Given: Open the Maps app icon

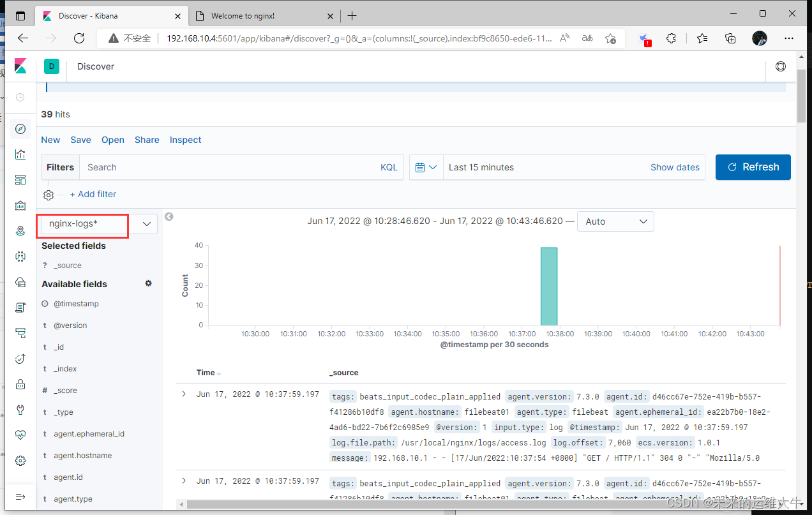Looking at the screenshot, I should tap(20, 231).
